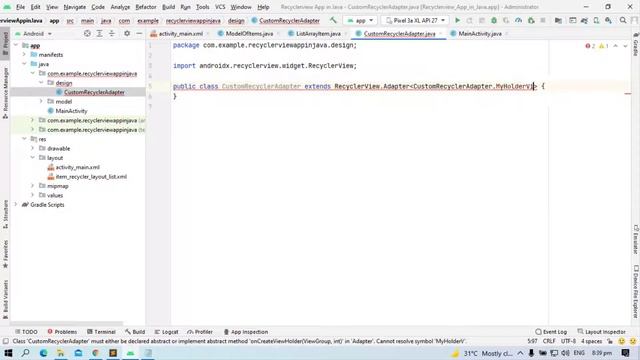
Task: Expand the drawable folder
Action: 33,148
